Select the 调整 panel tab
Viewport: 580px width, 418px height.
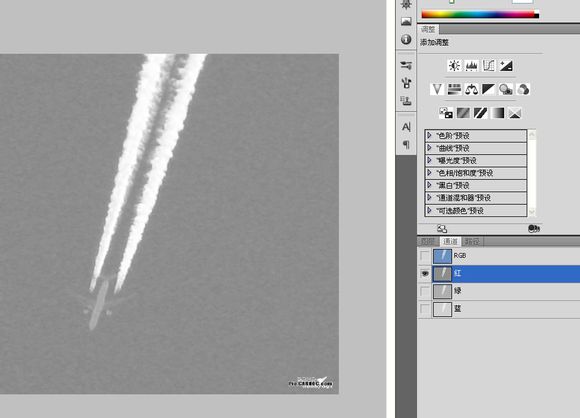coord(428,30)
